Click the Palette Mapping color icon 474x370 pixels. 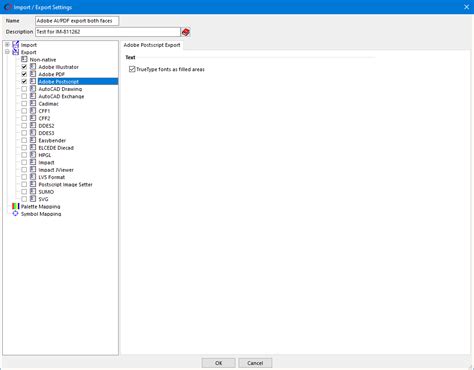16,206
